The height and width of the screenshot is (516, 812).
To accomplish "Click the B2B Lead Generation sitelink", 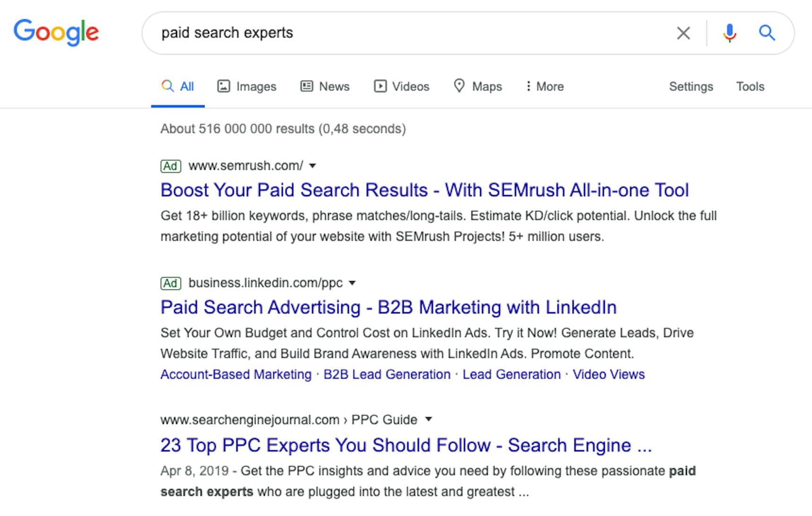I will [386, 374].
